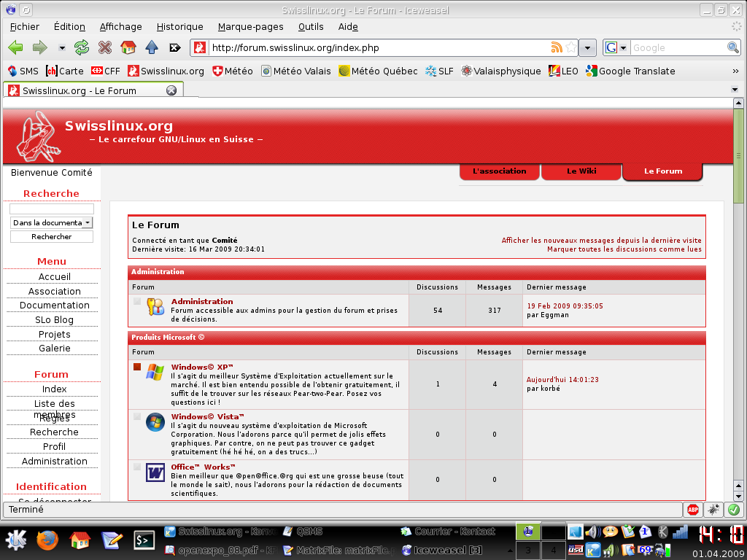Click the Office Works forum icon
The width and height of the screenshot is (747, 560).
[x=154, y=474]
